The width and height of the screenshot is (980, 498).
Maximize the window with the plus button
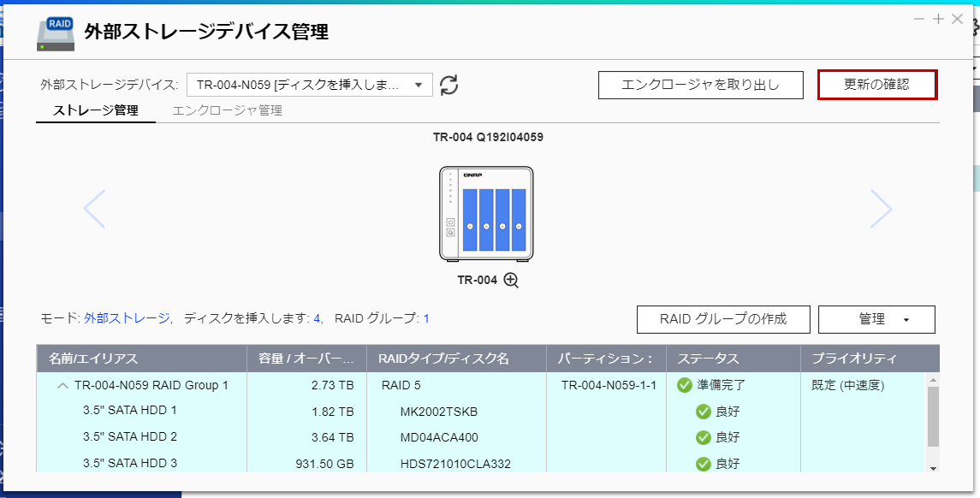[x=938, y=20]
